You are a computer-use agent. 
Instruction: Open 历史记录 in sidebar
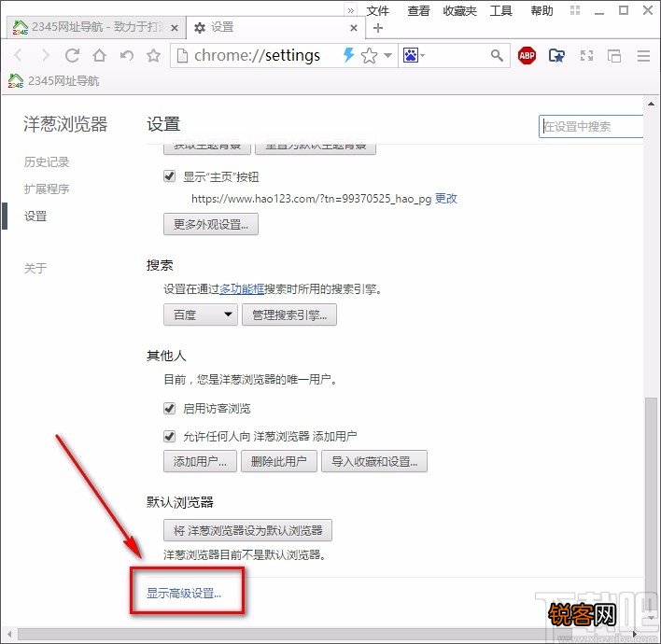pos(47,161)
